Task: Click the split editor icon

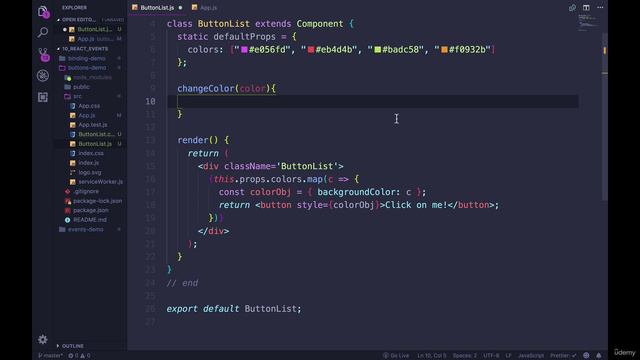Action: pyautogui.click(x=586, y=7)
